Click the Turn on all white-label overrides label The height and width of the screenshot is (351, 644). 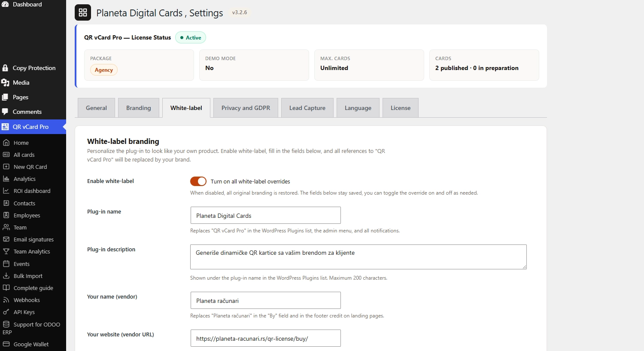pyautogui.click(x=250, y=181)
